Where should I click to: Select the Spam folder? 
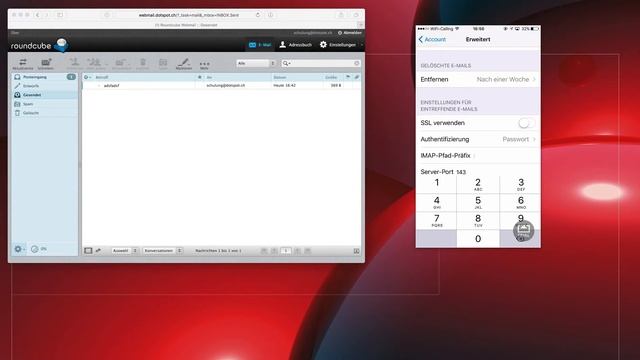click(x=44, y=104)
